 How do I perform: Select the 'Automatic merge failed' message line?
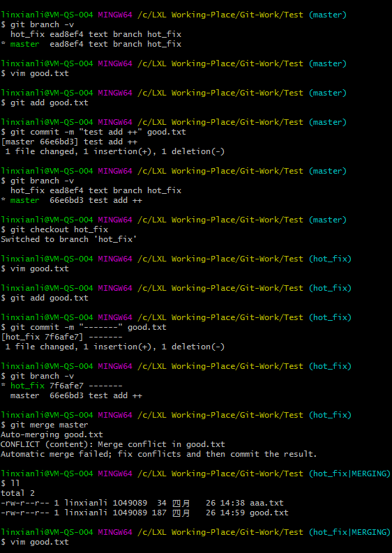point(159,454)
